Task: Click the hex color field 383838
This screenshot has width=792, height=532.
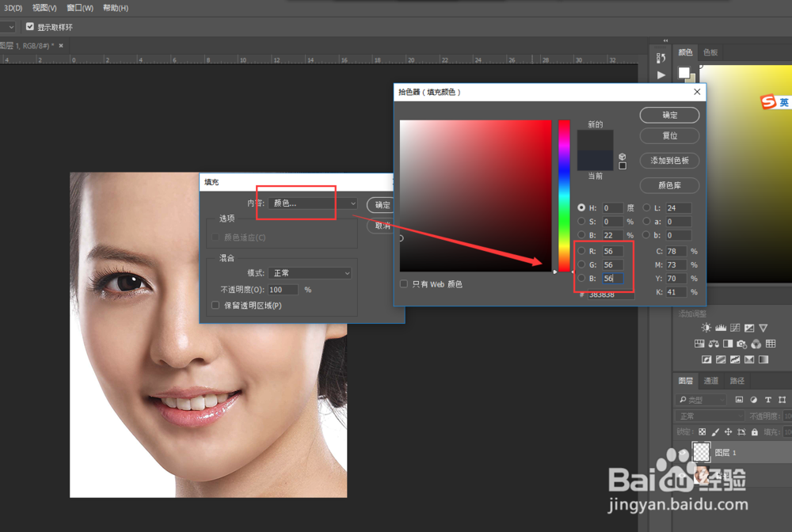Action: click(611, 294)
